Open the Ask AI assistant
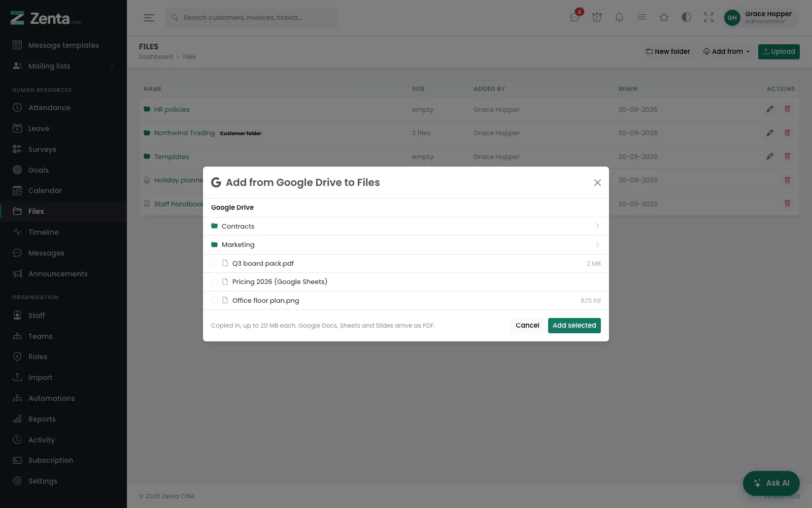Image resolution: width=812 pixels, height=508 pixels. point(771,483)
